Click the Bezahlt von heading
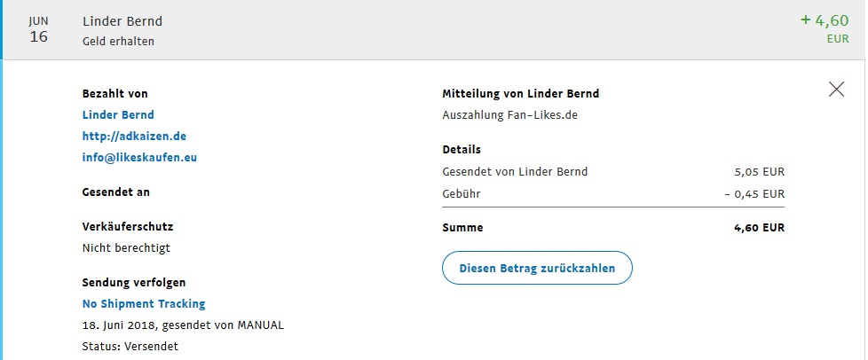Screen dimensions: 868x360 point(114,93)
